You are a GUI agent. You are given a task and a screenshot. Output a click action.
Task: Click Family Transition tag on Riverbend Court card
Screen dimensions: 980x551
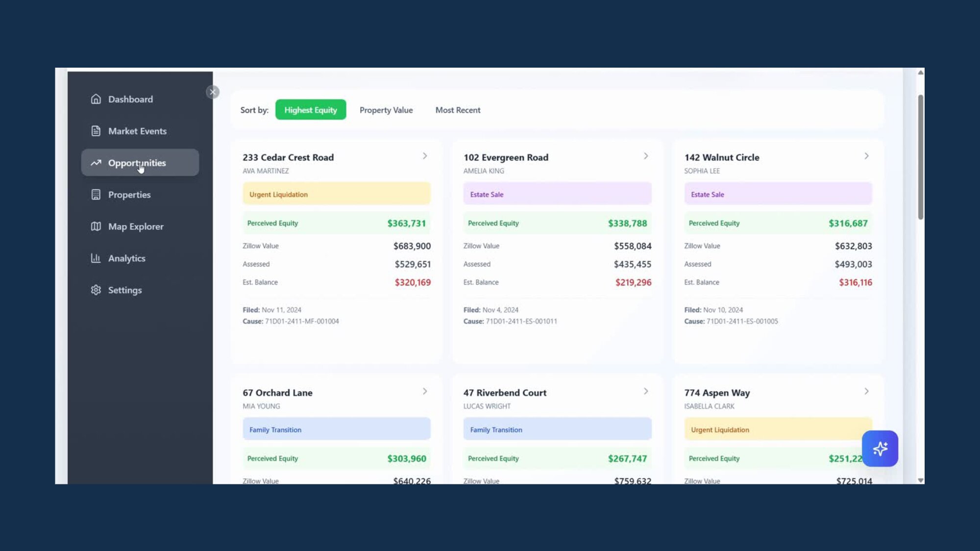558,429
